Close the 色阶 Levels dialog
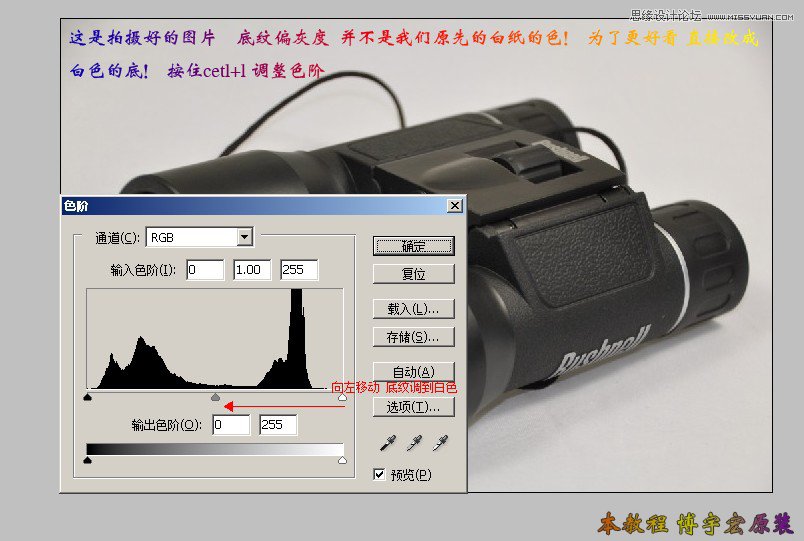The image size is (804, 541). (454, 206)
